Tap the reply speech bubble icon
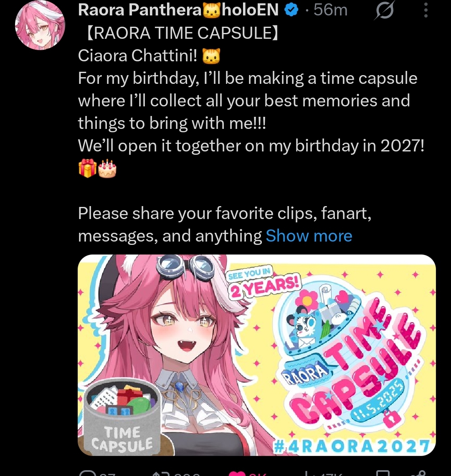451x476 pixels. pyautogui.click(x=87, y=473)
